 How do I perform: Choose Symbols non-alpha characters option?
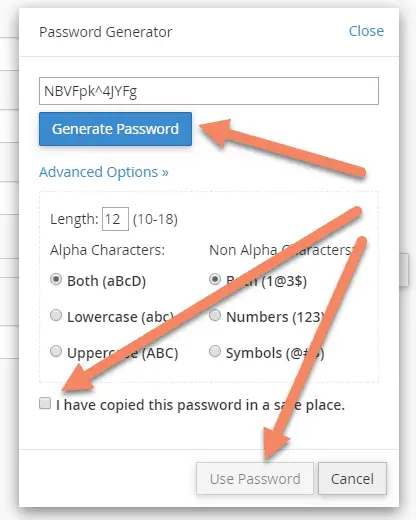215,351
